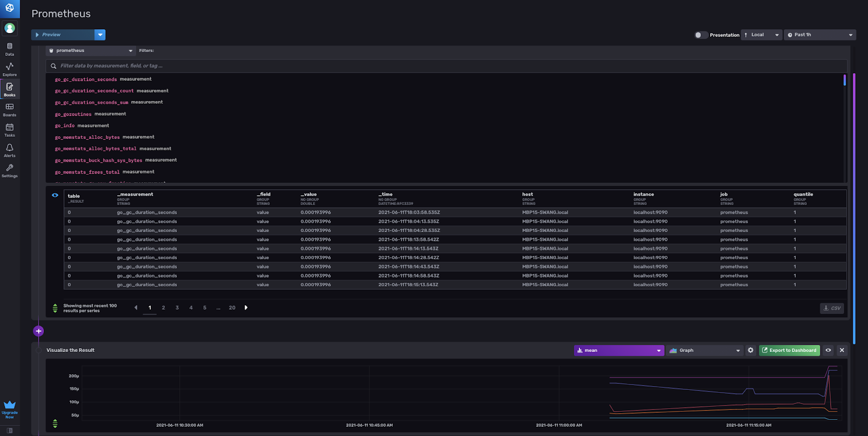Open Settings wrench icon
This screenshot has height=436, width=868.
10,170
